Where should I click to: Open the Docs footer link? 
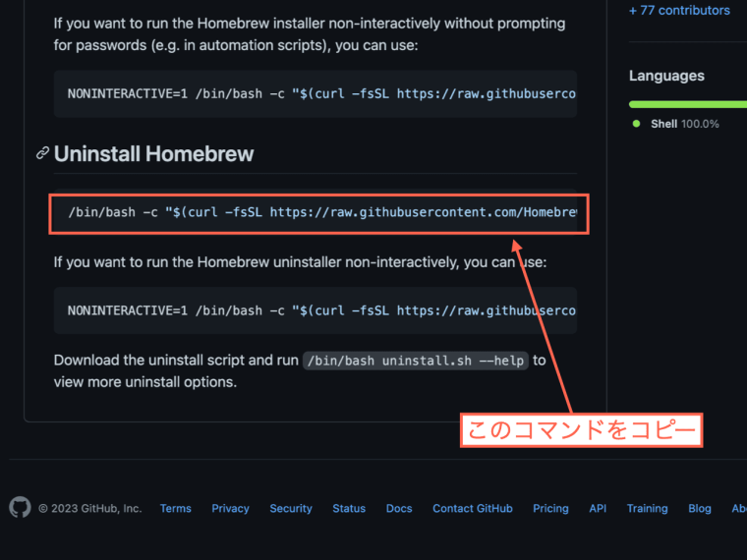click(399, 509)
